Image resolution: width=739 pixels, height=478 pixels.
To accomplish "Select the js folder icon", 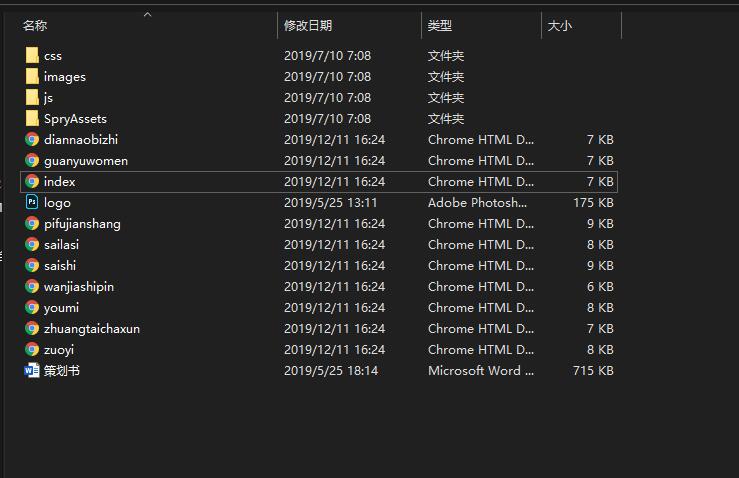I will (32, 97).
